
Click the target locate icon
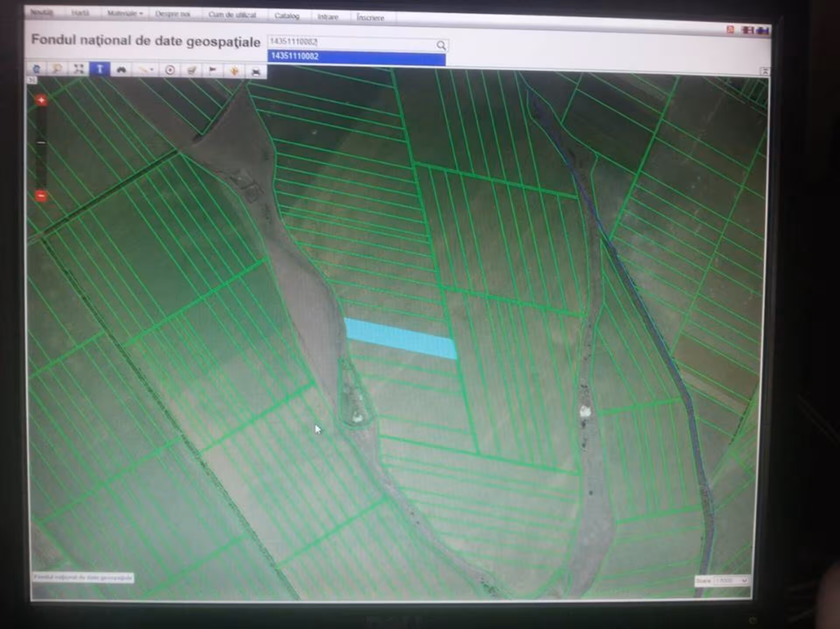[170, 70]
